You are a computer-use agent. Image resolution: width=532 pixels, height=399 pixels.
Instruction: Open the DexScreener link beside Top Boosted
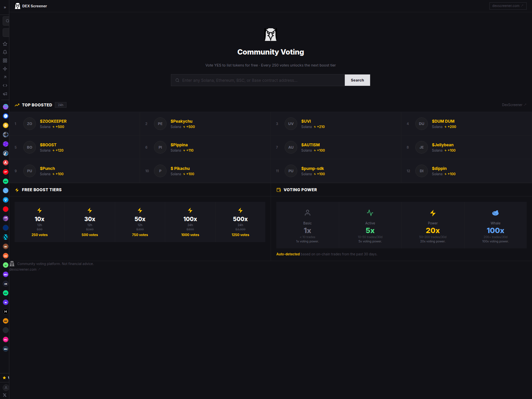(514, 105)
